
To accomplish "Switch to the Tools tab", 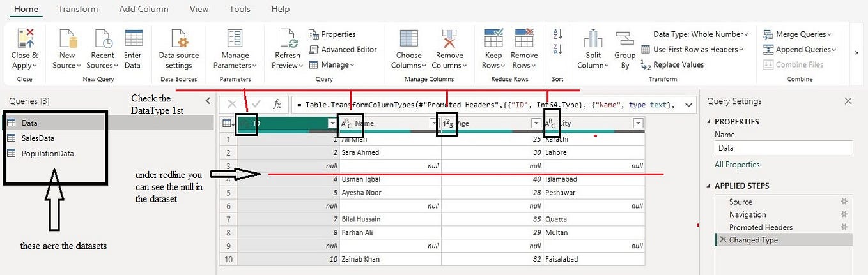I will pos(240,9).
